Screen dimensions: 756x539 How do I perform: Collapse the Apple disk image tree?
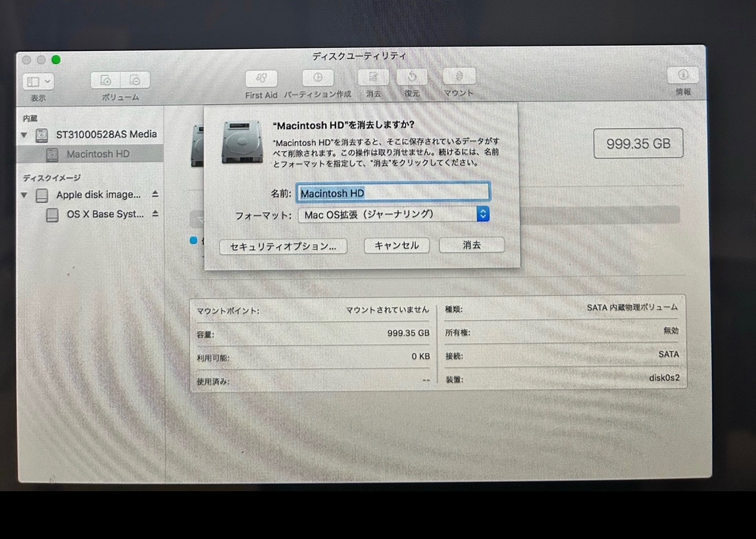point(24,195)
